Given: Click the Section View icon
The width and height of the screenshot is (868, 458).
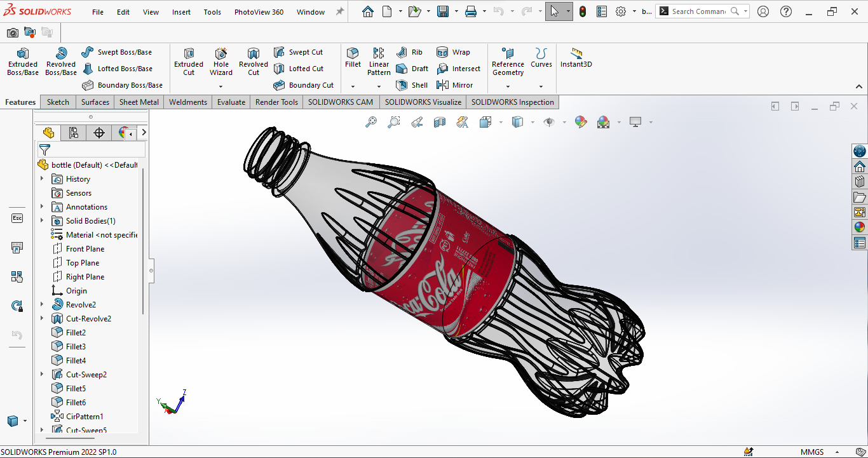Looking at the screenshot, I should point(440,122).
